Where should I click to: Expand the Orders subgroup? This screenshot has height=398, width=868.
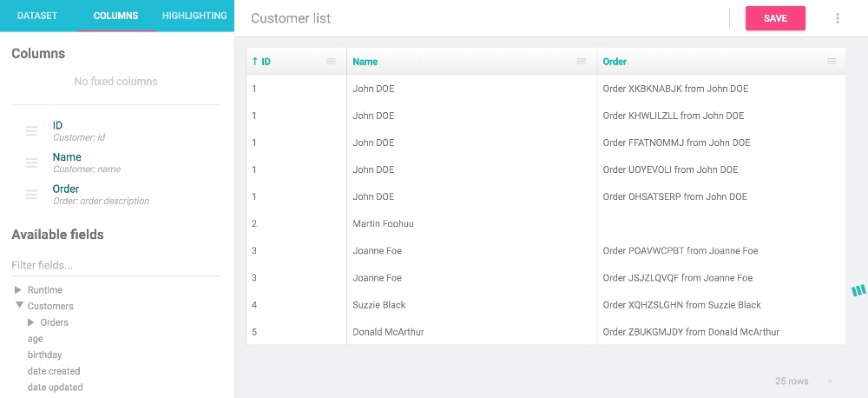(31, 322)
